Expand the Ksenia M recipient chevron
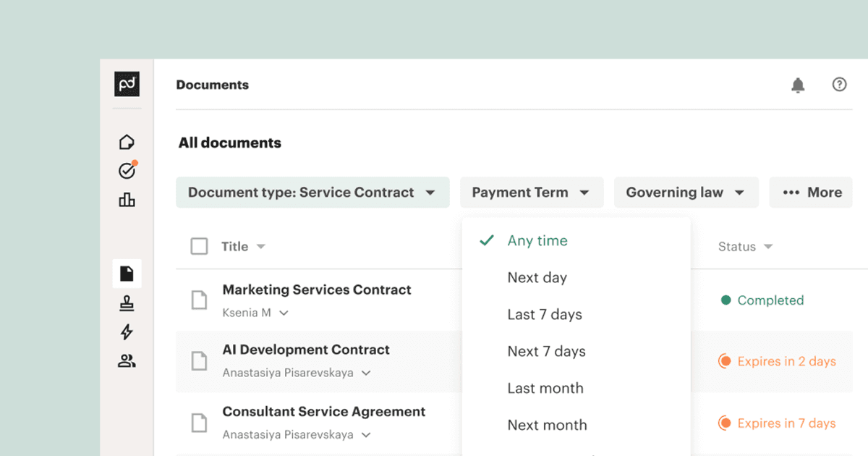 pos(284,313)
